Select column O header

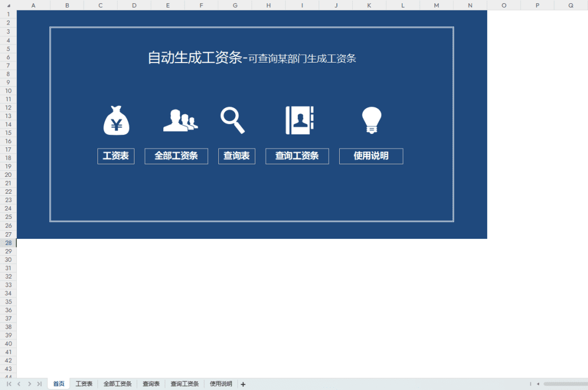tap(504, 5)
